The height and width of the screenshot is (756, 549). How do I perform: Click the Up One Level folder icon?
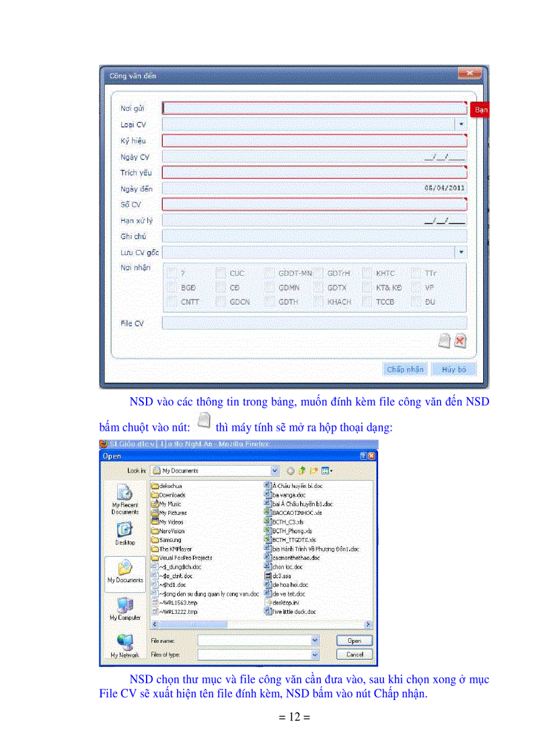coord(301,471)
